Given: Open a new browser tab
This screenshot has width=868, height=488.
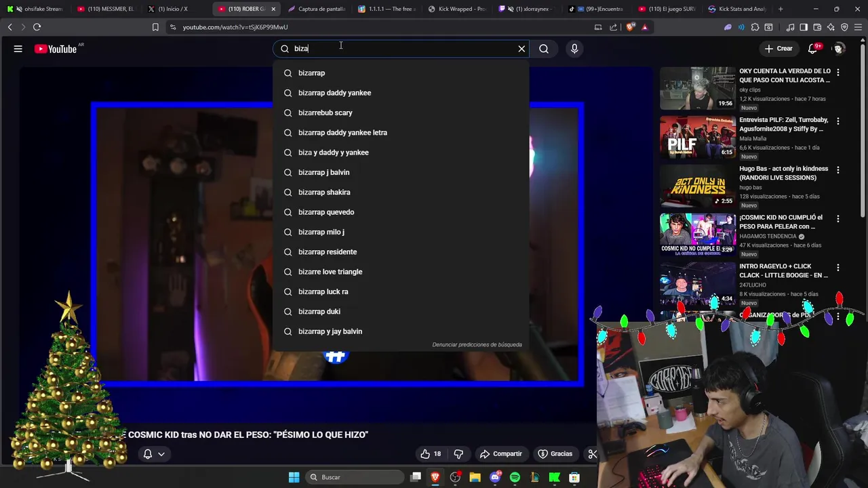Looking at the screenshot, I should pyautogui.click(x=781, y=9).
